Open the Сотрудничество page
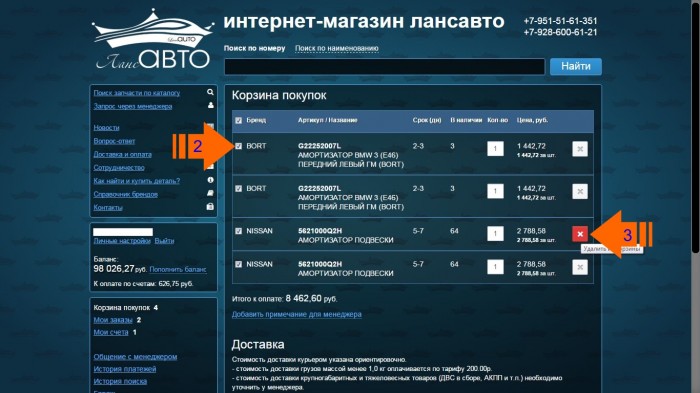Image resolution: width=700 pixels, height=393 pixels. pyautogui.click(x=119, y=167)
